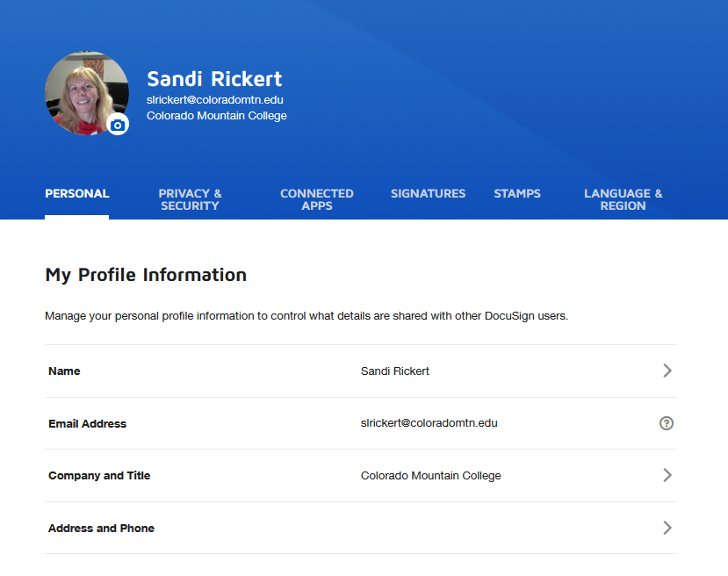
Task: Click the email address help question-mark icon
Action: 667,423
